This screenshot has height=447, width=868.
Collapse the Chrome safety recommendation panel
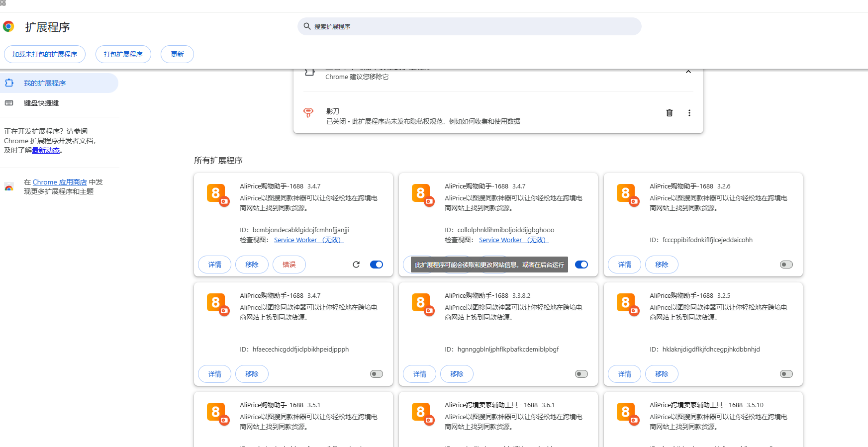point(688,72)
